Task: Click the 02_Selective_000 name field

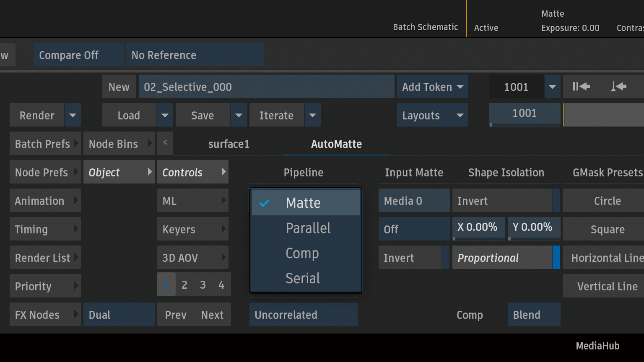Action: click(x=266, y=87)
